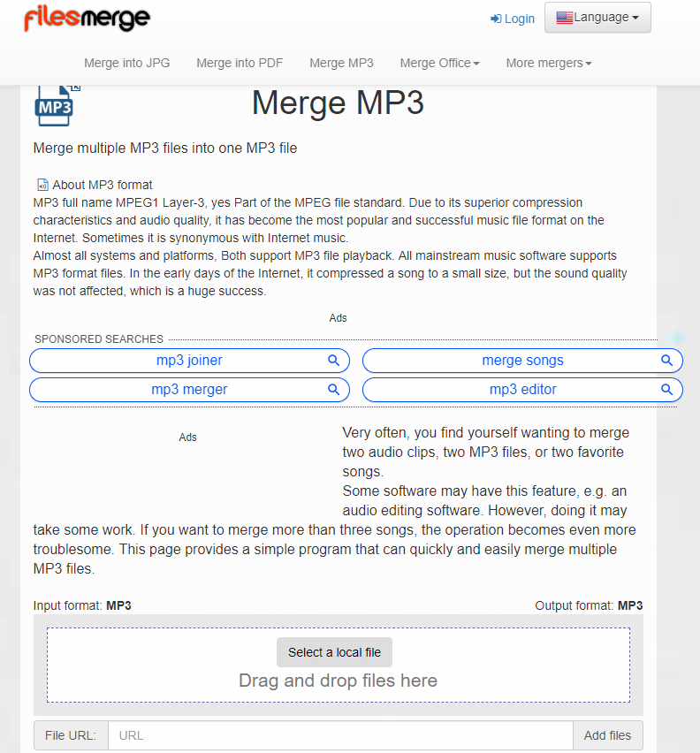Click the About MP3 format text
The height and width of the screenshot is (753, 700).
tap(103, 185)
